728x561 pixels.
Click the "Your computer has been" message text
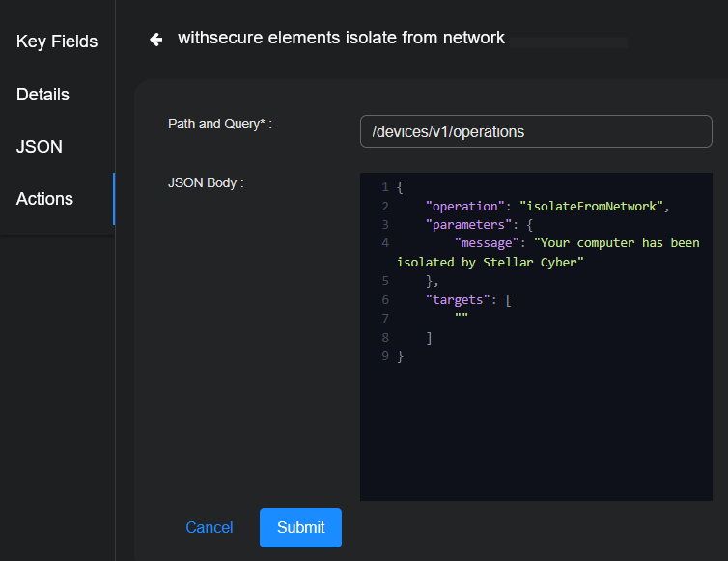613,243
